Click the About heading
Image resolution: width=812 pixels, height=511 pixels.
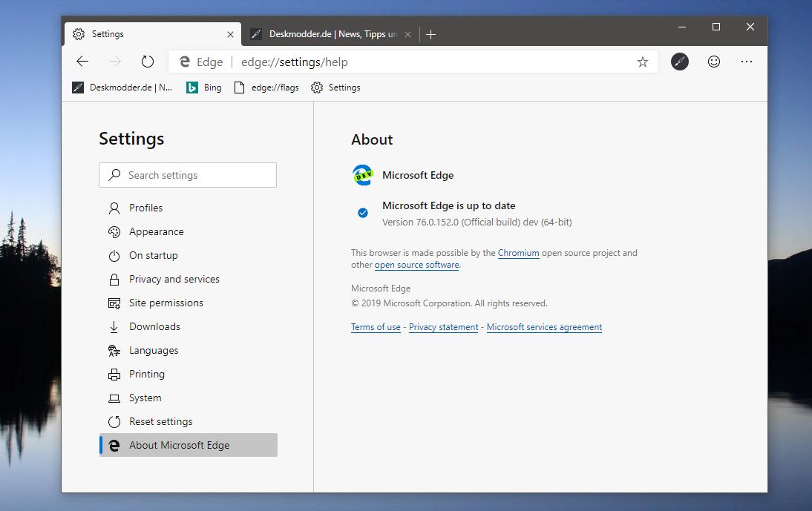[372, 139]
